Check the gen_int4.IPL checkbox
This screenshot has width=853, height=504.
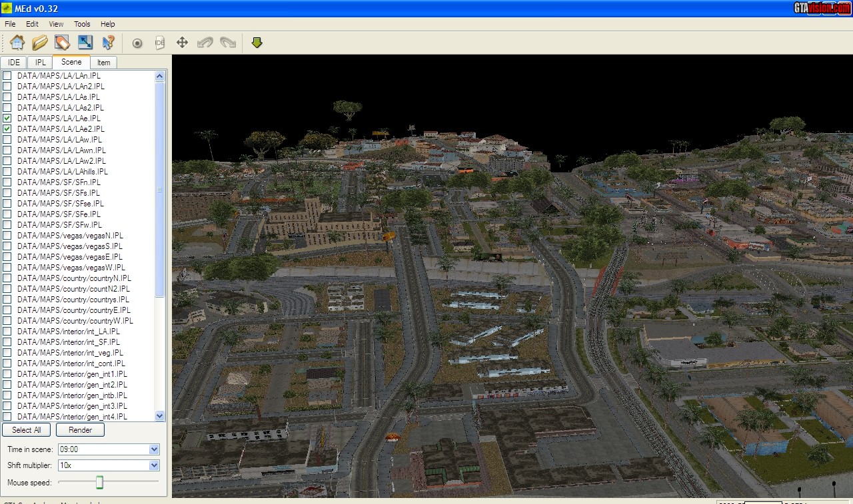[x=7, y=417]
